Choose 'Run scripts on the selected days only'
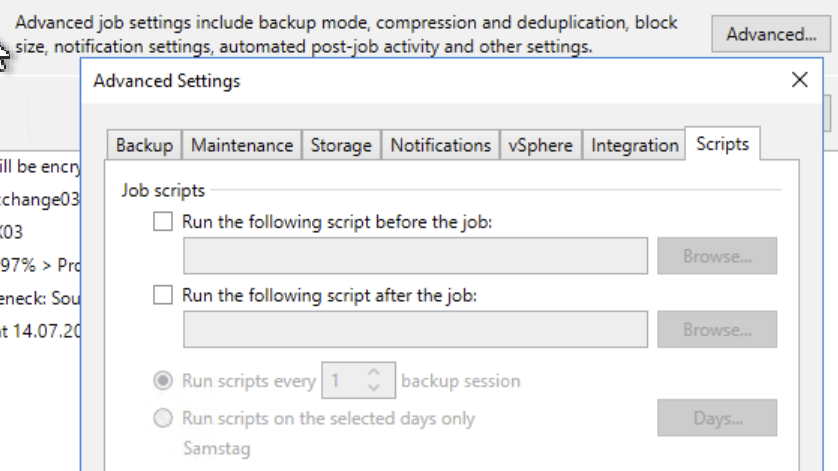This screenshot has width=838, height=471. coord(163,418)
